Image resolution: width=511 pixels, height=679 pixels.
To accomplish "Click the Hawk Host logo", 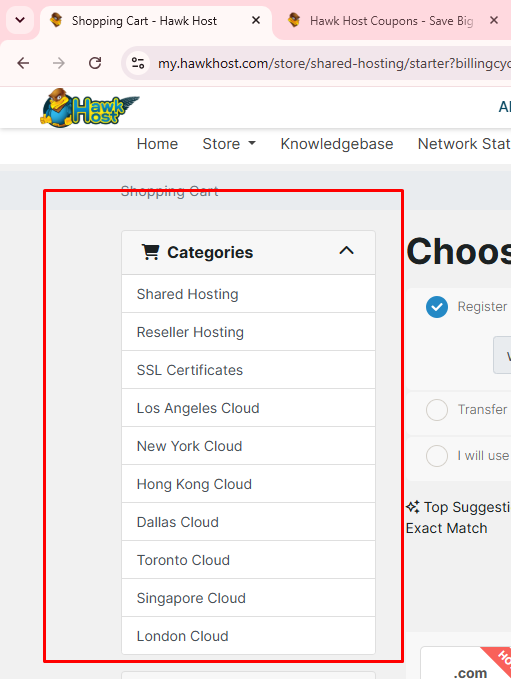I will [90, 108].
